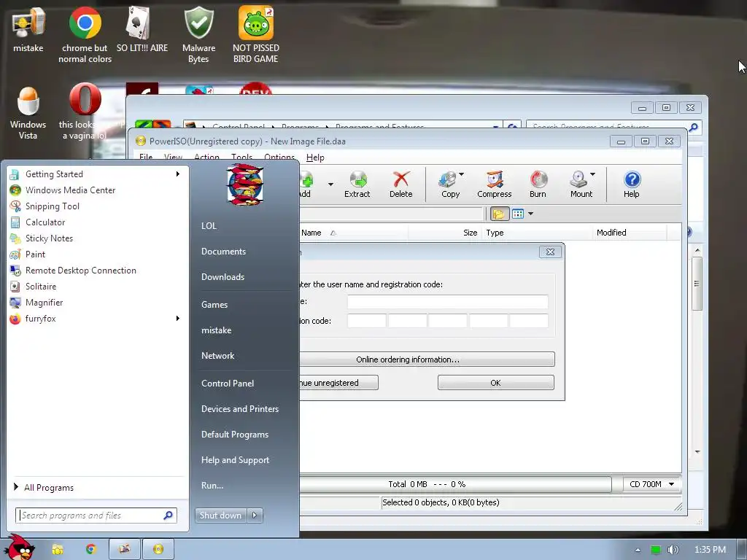Screen dimensions: 747x560
Task: Launch Calculator from Start menu
Action: 45,222
